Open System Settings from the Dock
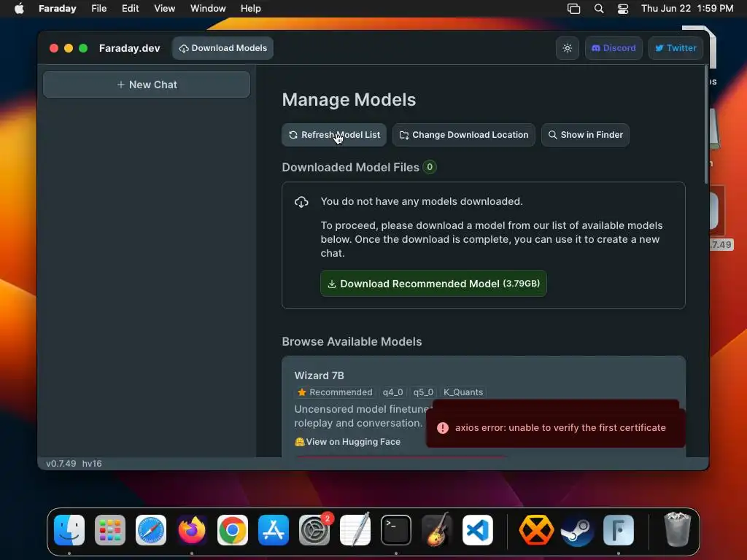The height and width of the screenshot is (560, 747). click(x=314, y=530)
